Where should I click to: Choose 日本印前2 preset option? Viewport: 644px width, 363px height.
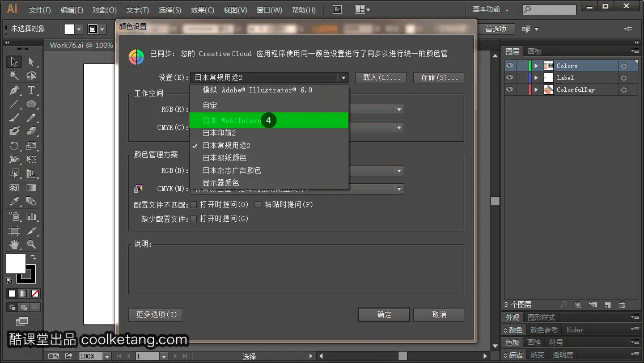tap(269, 133)
